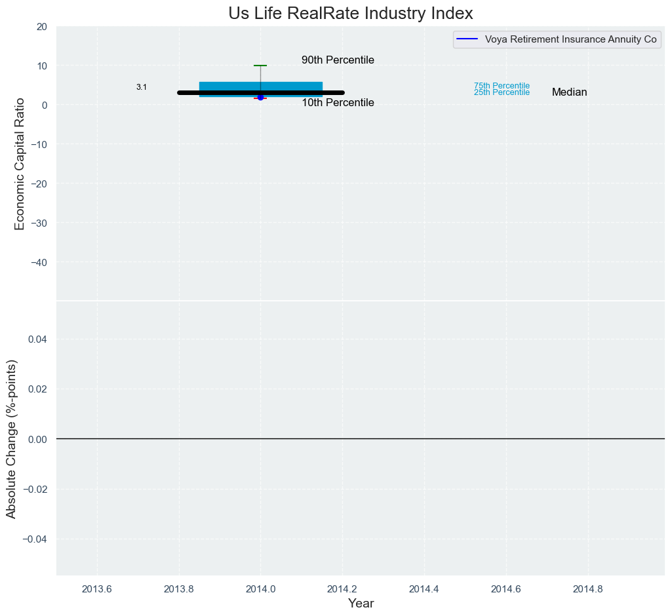This screenshot has height=616, width=672.
Task: Click the green 90th percentile whisker cap
Action: coord(260,66)
